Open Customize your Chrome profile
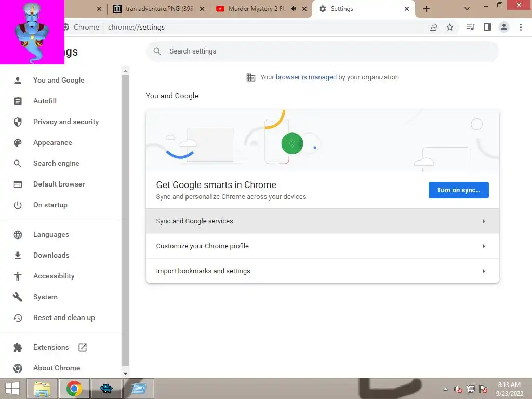Screen dimensions: 532x399 (322, 246)
